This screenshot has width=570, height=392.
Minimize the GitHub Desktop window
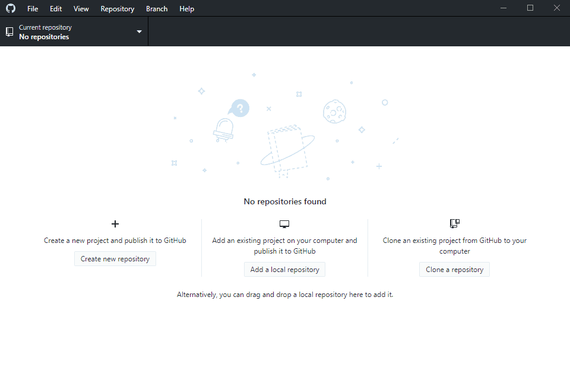tap(503, 8)
